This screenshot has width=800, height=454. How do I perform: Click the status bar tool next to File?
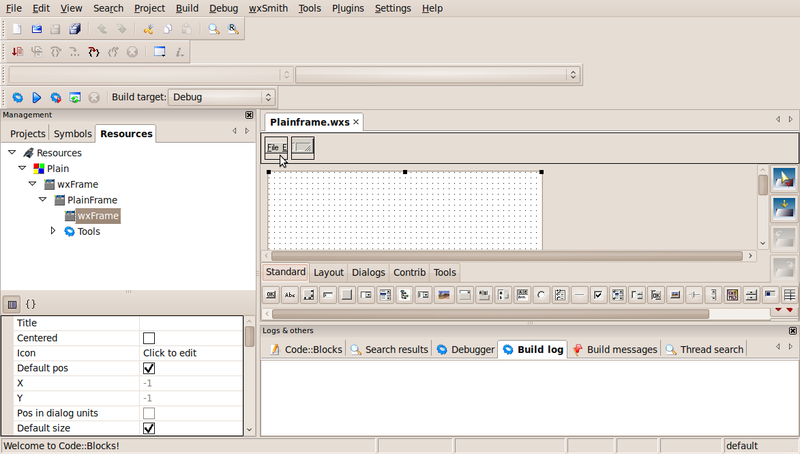[x=303, y=147]
